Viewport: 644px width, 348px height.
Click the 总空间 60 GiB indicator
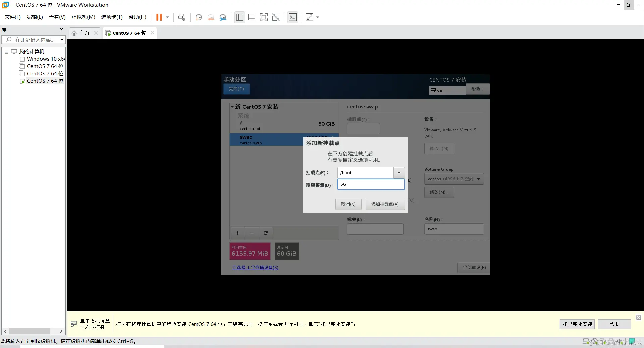coord(287,251)
